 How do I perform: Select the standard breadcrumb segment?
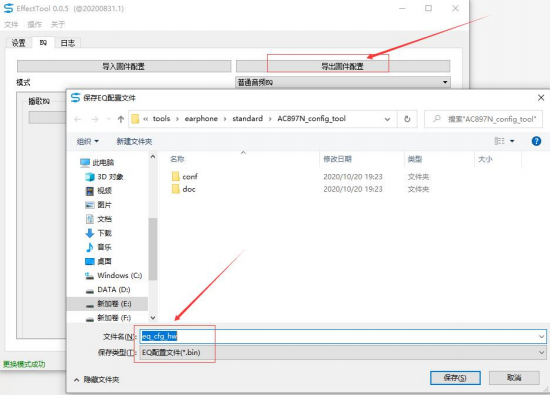[247, 119]
